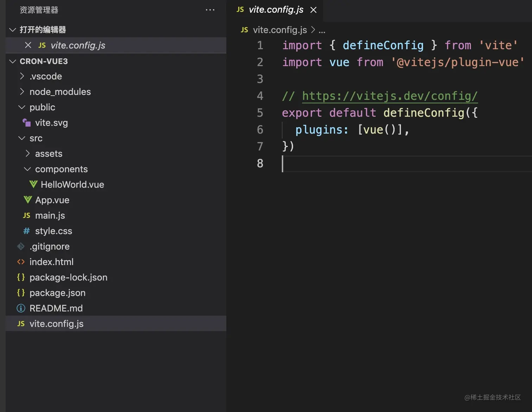Collapse the CRON-VUE3 project section
Screen dimensions: 532x412
pos(13,61)
